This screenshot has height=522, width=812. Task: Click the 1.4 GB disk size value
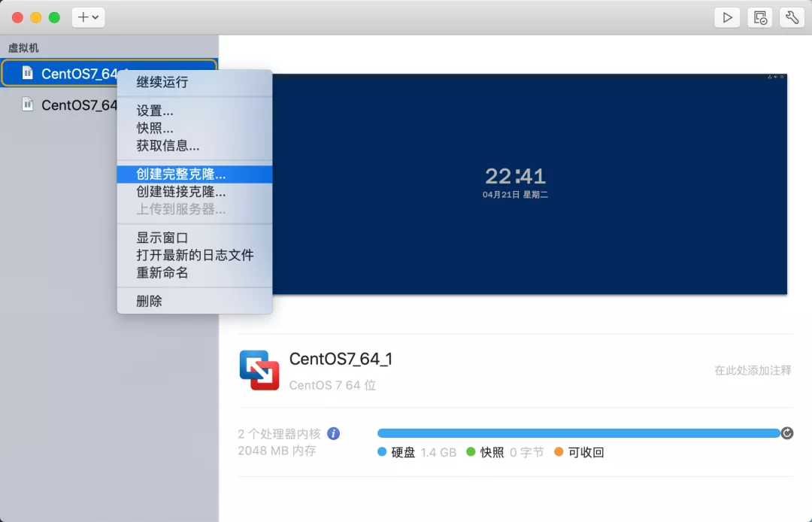pyautogui.click(x=438, y=453)
